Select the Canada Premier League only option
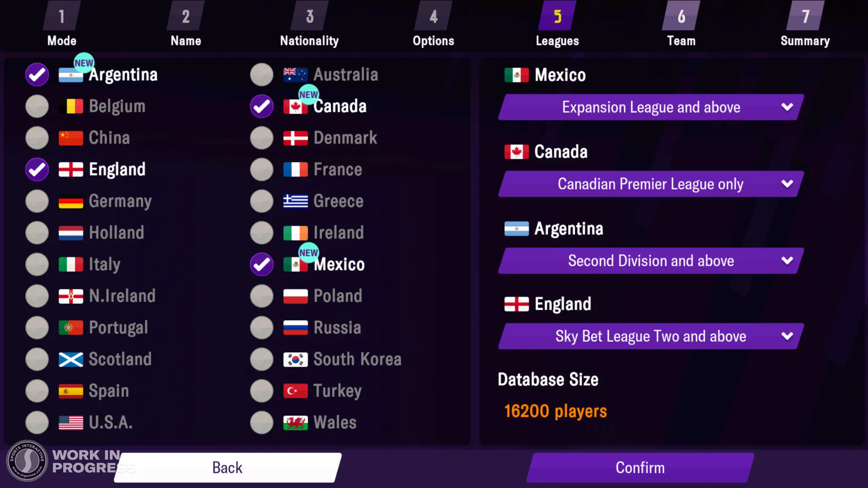 click(651, 183)
